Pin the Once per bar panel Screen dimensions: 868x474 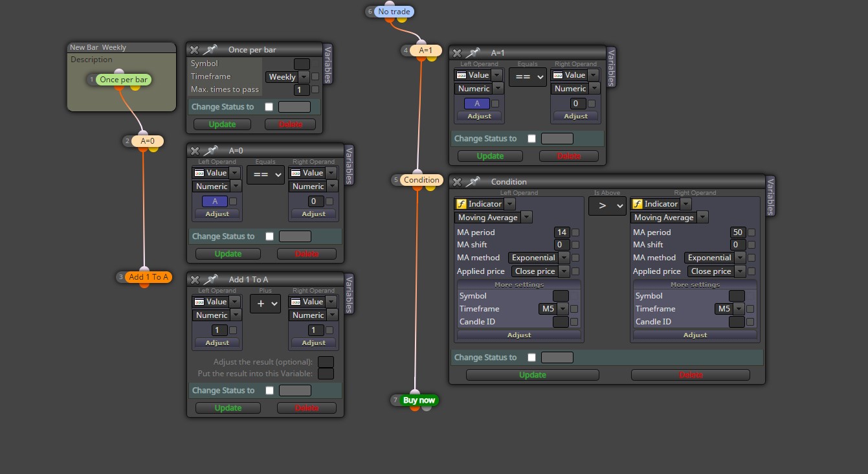point(210,50)
